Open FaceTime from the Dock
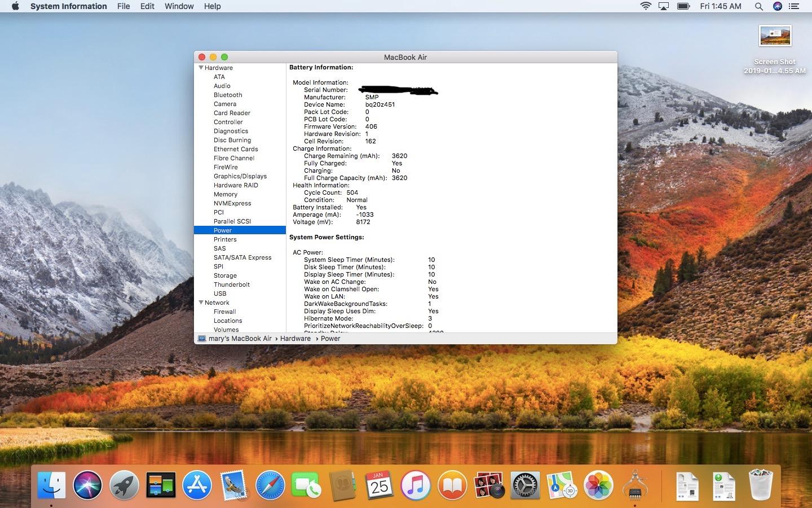This screenshot has height=508, width=812. click(x=306, y=485)
